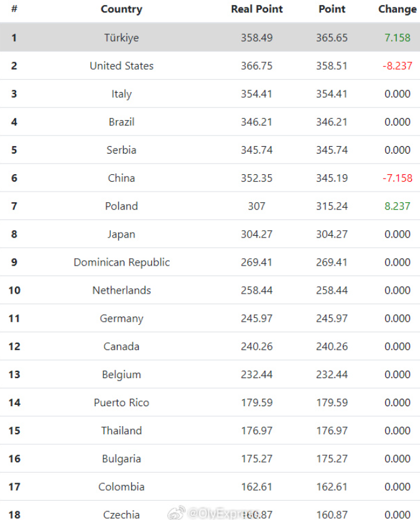
Task: Click the rank number column header
Action: coord(14,9)
